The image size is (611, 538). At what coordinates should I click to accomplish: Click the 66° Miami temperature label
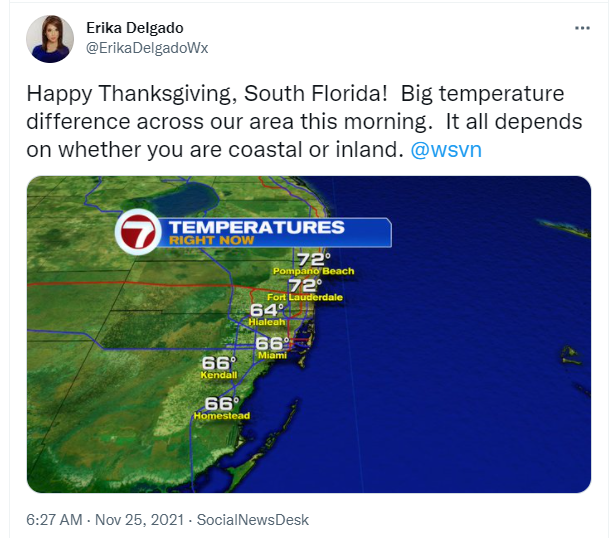(273, 348)
